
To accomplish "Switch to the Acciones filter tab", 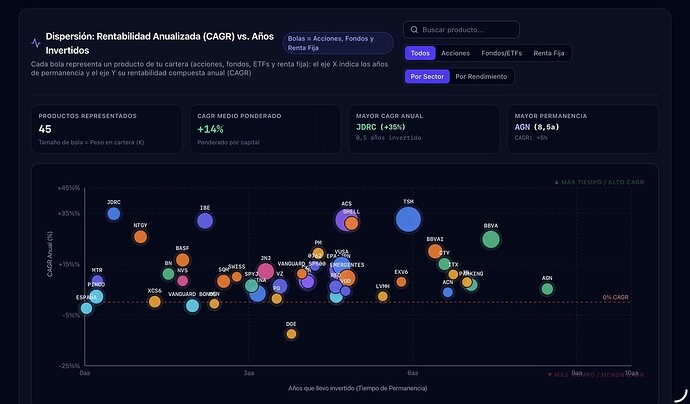I will 455,53.
